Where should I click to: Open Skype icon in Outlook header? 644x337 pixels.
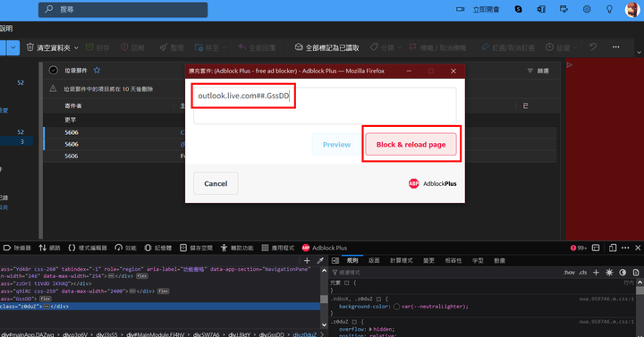(x=518, y=9)
